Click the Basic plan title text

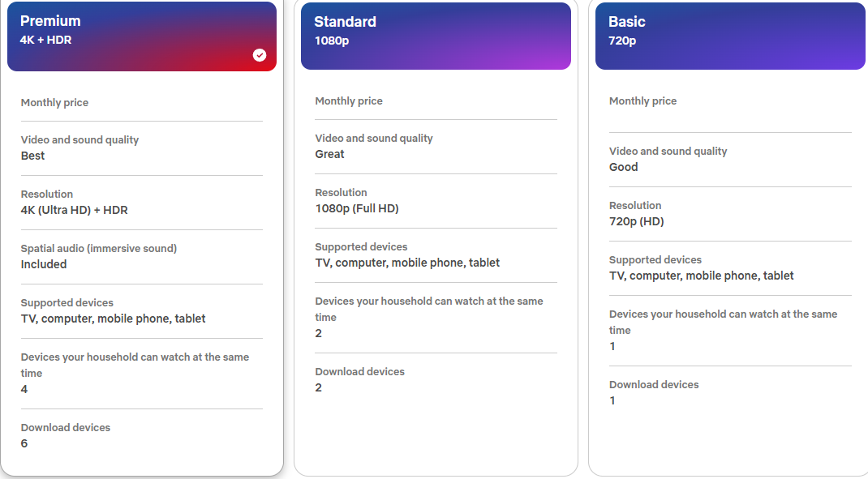click(x=626, y=22)
